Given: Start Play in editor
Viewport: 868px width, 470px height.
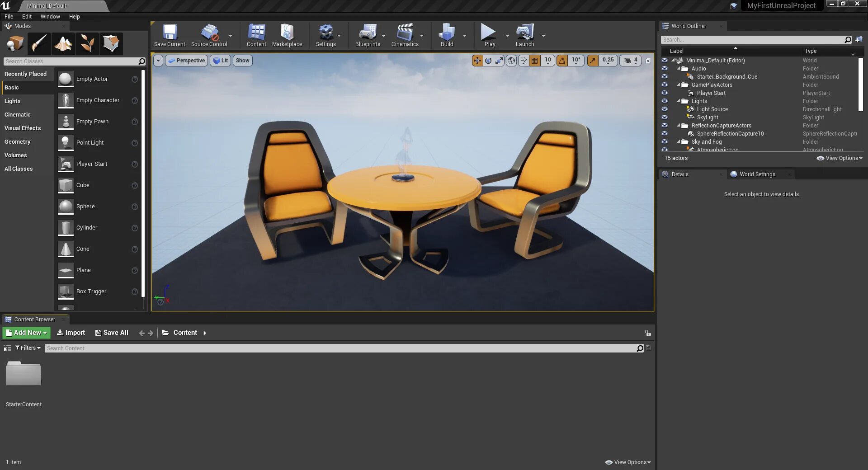Looking at the screenshot, I should (490, 35).
